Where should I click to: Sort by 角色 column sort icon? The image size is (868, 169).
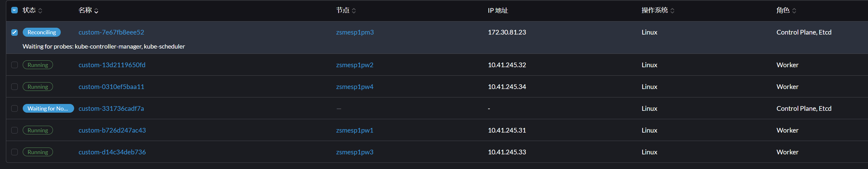(x=794, y=11)
